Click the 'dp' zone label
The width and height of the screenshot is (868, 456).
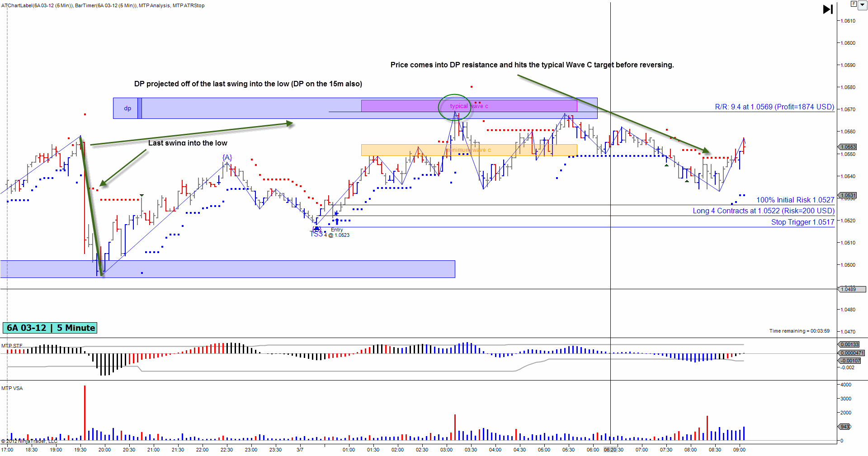(127, 108)
